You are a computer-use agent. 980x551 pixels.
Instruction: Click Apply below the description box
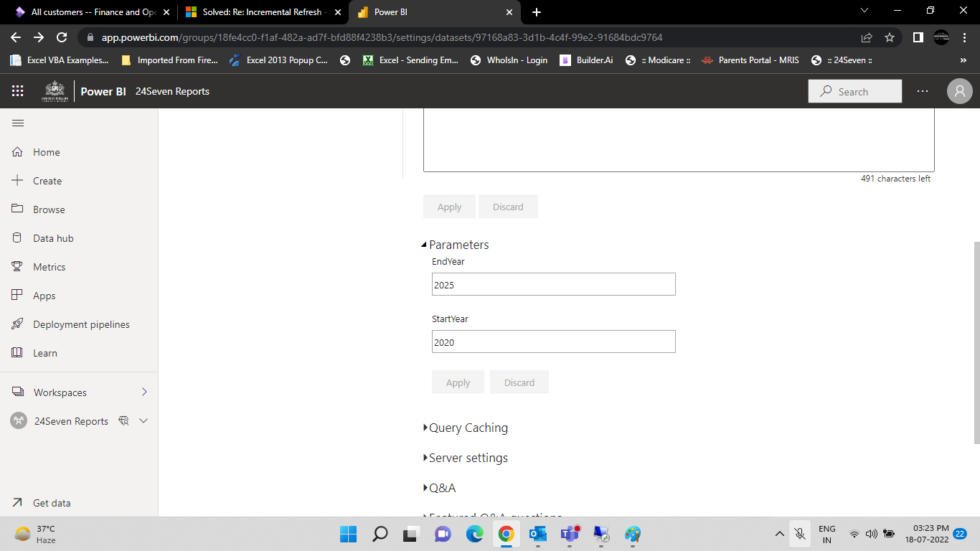(449, 207)
